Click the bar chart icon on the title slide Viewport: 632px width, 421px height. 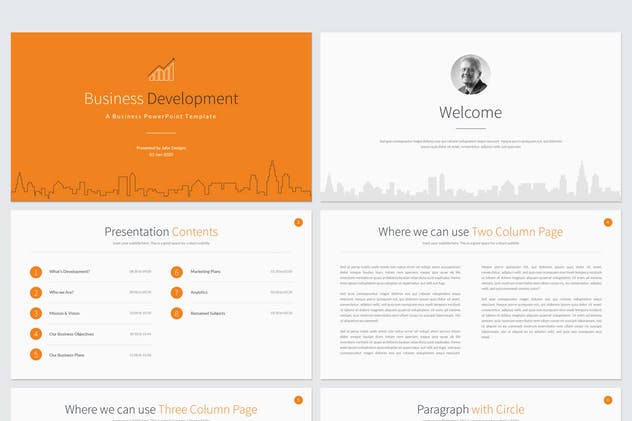162,69
